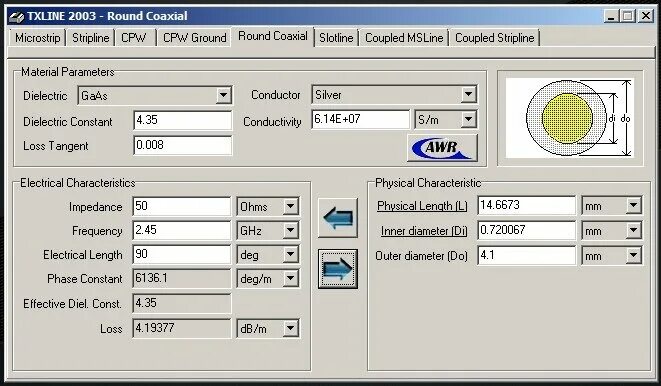Open the Conductivity S/m unit dropdown

click(468, 120)
